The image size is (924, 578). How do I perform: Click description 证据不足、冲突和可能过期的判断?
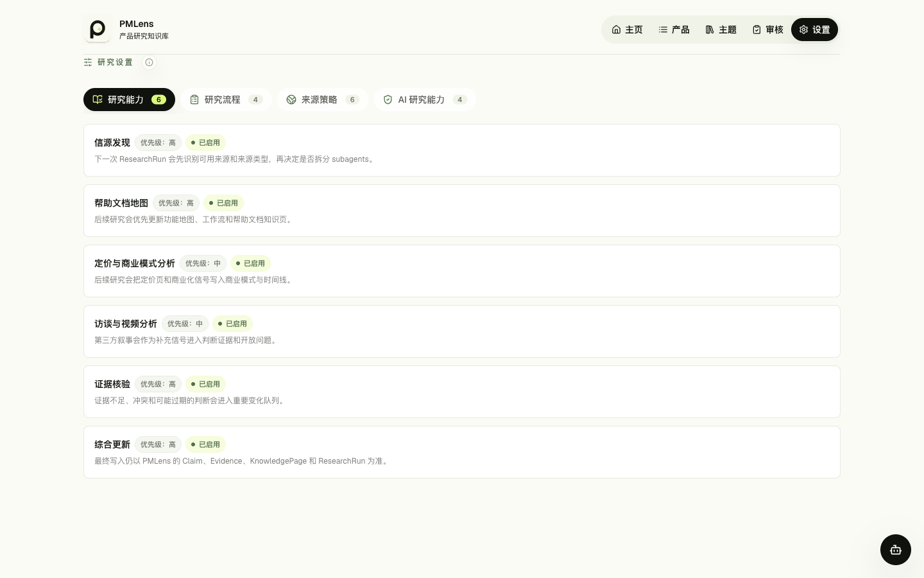tap(191, 401)
